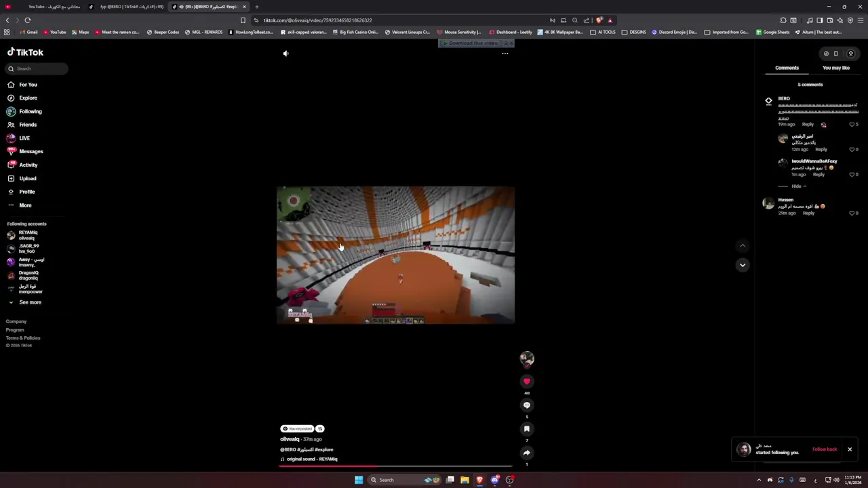The image size is (868, 488).
Task: Click the TikTok logo
Action: pyautogui.click(x=25, y=52)
